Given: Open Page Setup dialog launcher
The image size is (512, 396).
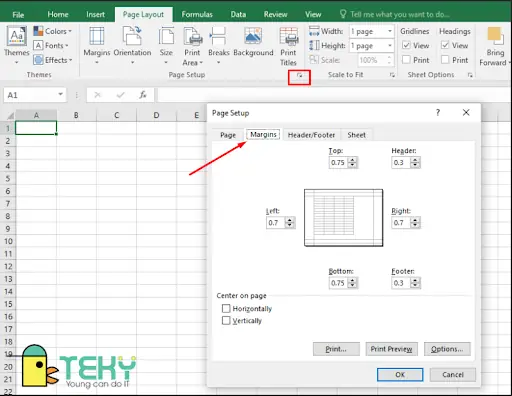Looking at the screenshot, I should pos(299,75).
